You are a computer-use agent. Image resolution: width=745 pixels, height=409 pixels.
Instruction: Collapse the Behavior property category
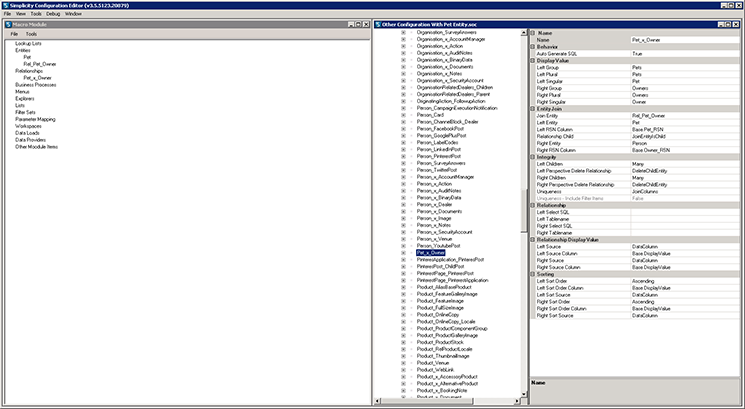pyautogui.click(x=533, y=47)
